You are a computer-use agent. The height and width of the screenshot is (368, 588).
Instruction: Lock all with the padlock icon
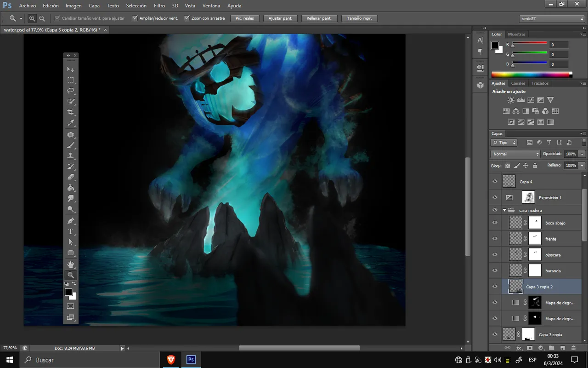point(535,166)
